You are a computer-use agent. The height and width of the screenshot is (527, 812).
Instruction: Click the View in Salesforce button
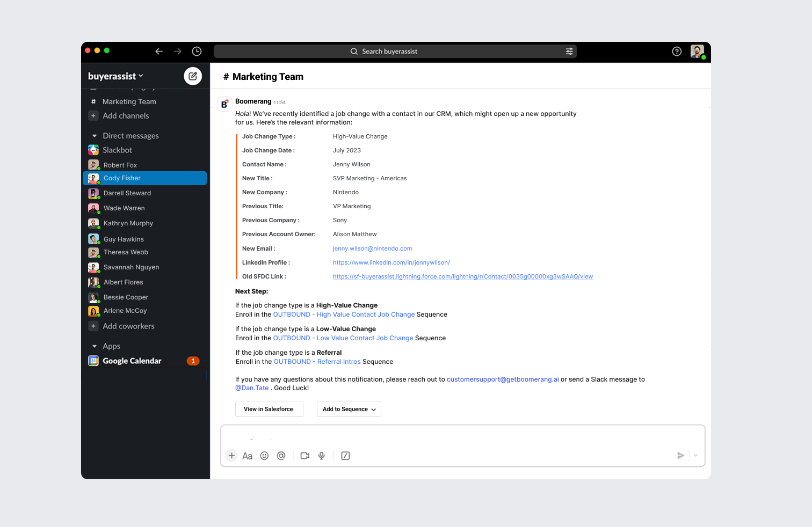pyautogui.click(x=269, y=409)
